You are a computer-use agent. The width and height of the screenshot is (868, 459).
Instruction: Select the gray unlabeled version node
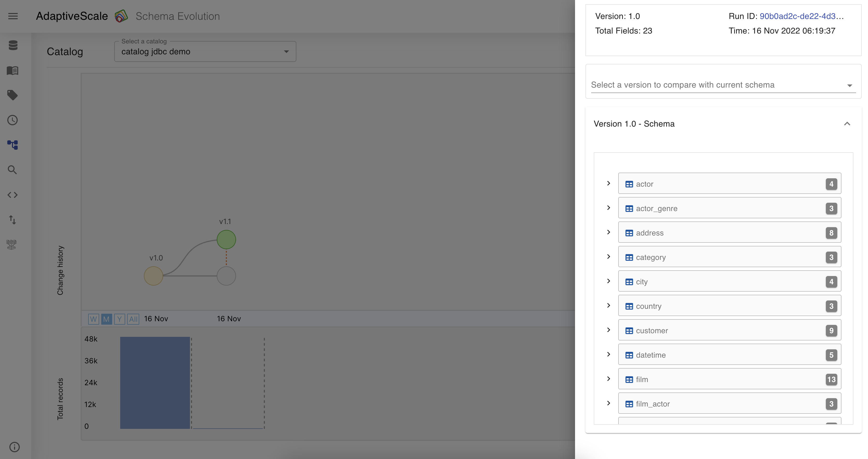[x=226, y=276]
